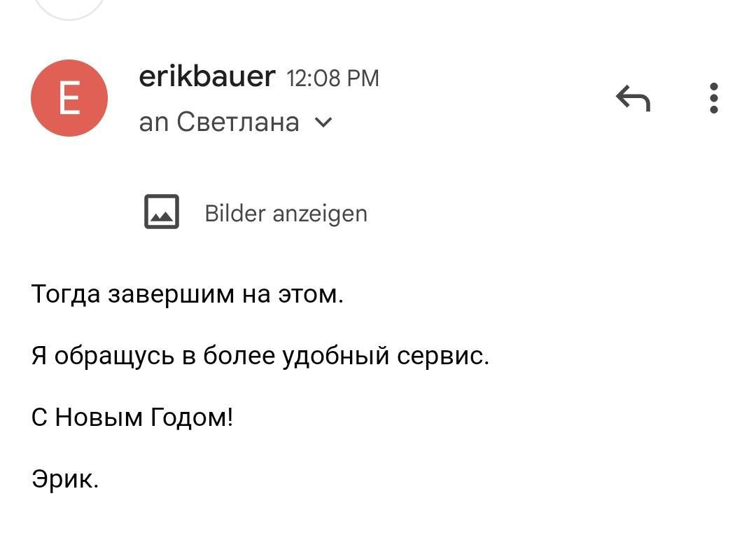The image size is (756, 538).
Task: Click the 12:08 PM timestamp
Action: point(333,78)
